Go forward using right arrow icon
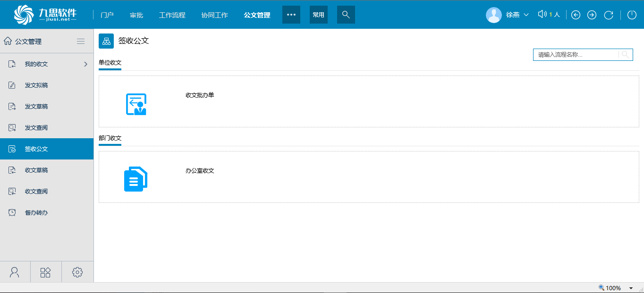This screenshot has width=644, height=293. coord(592,15)
